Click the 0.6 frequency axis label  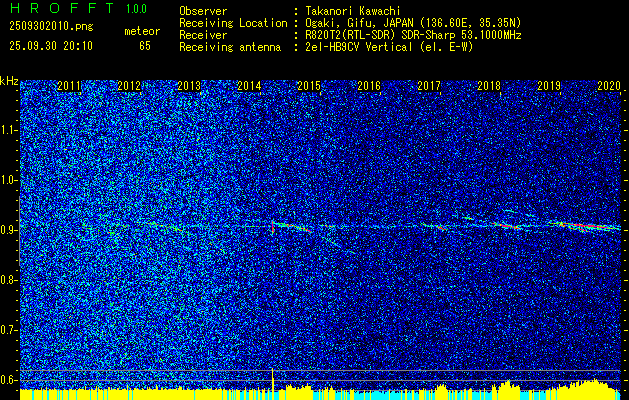pyautogui.click(x=8, y=380)
